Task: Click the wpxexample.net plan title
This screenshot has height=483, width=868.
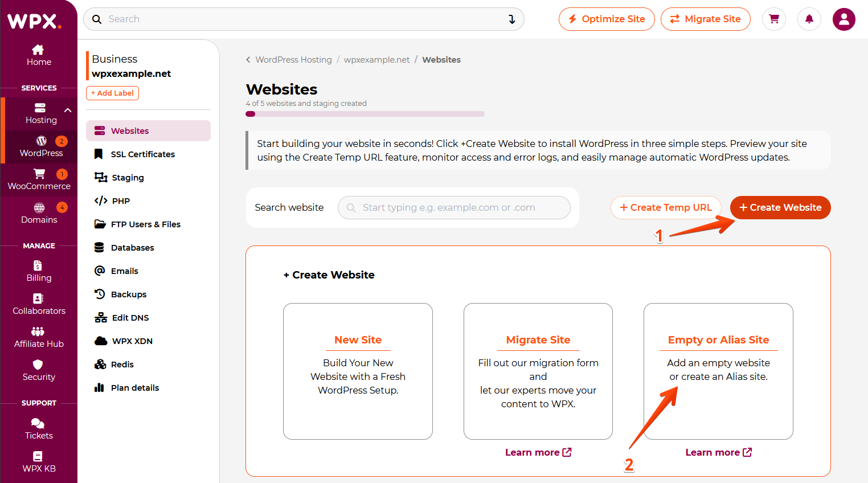Action: click(x=132, y=73)
